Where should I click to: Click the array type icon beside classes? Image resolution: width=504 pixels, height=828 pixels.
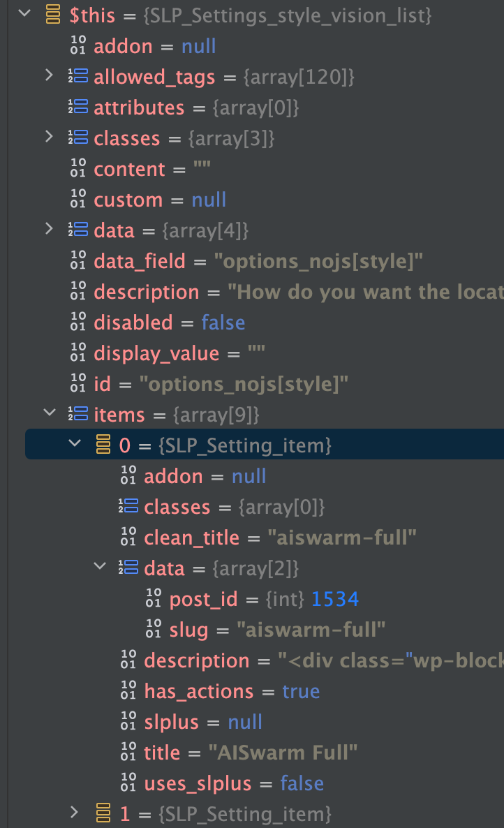(x=78, y=138)
